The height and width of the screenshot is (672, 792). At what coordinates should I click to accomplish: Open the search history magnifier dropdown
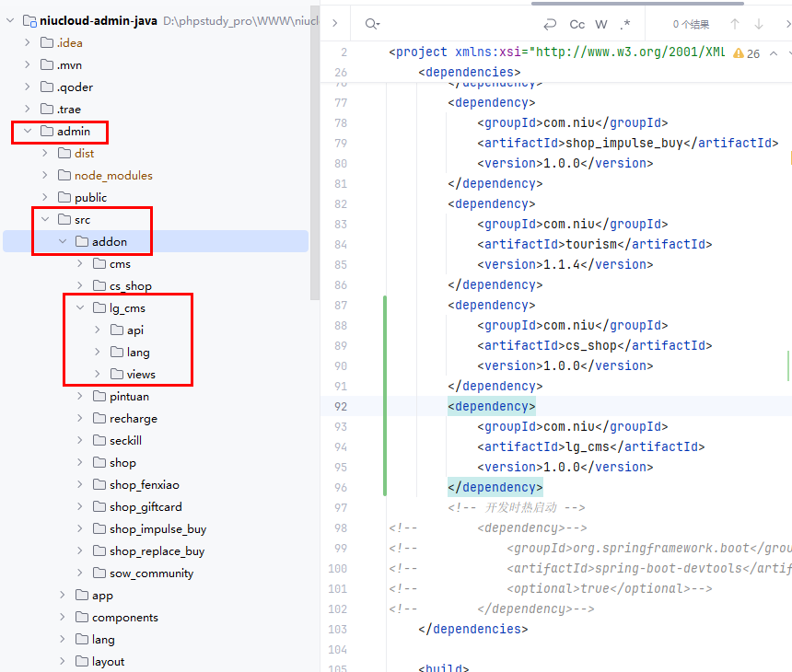371,25
